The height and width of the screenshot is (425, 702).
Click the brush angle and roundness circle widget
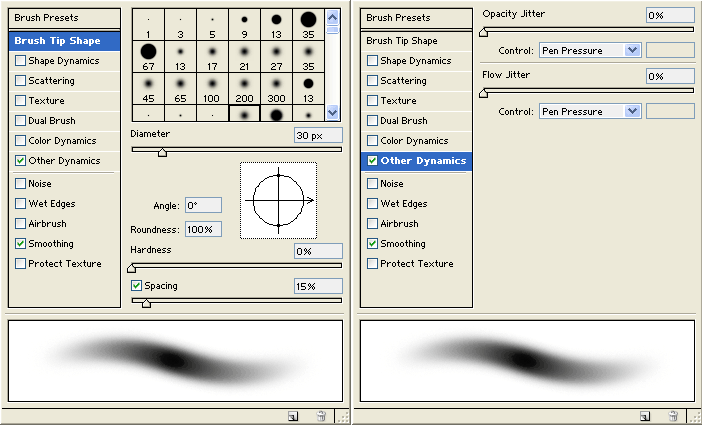278,200
